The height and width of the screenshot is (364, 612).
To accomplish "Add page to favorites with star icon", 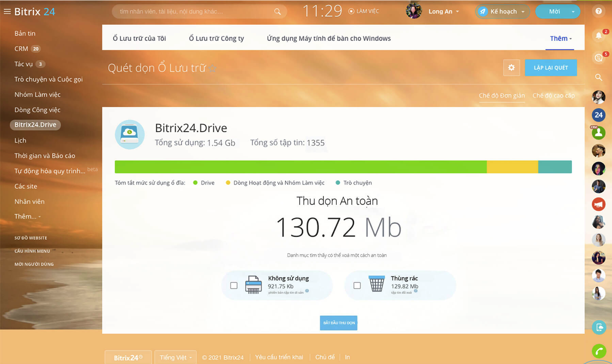I will coord(212,68).
